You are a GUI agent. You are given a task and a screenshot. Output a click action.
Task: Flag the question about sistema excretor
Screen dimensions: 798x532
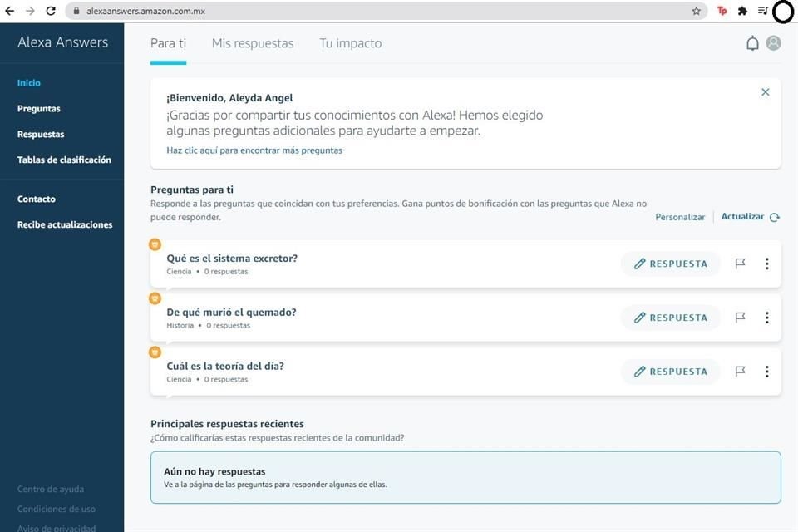coord(740,264)
